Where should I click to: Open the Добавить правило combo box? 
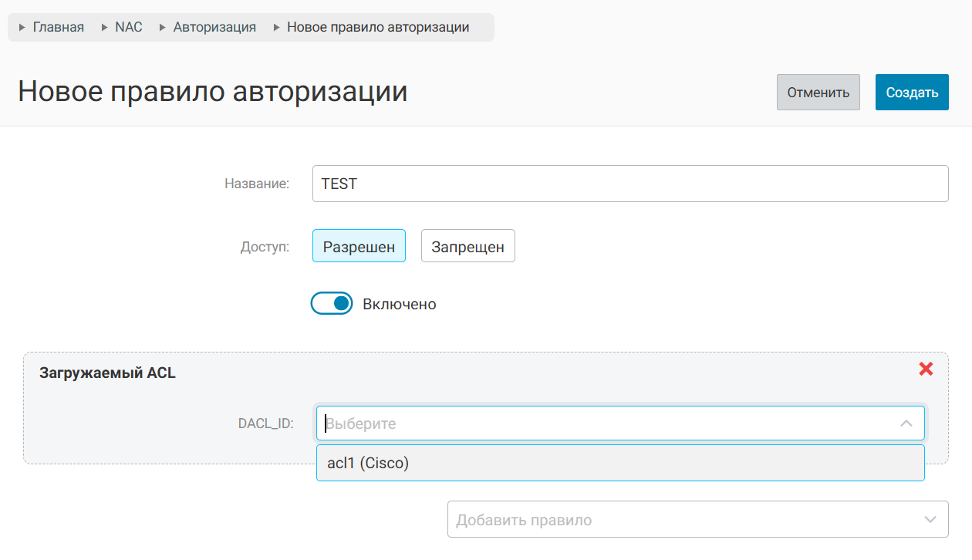click(679, 520)
